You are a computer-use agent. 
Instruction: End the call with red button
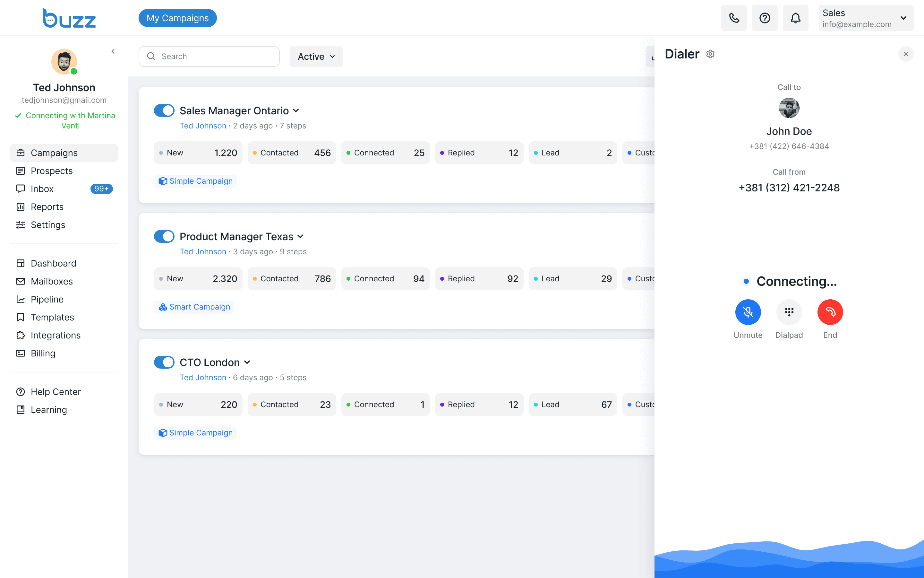pos(830,312)
